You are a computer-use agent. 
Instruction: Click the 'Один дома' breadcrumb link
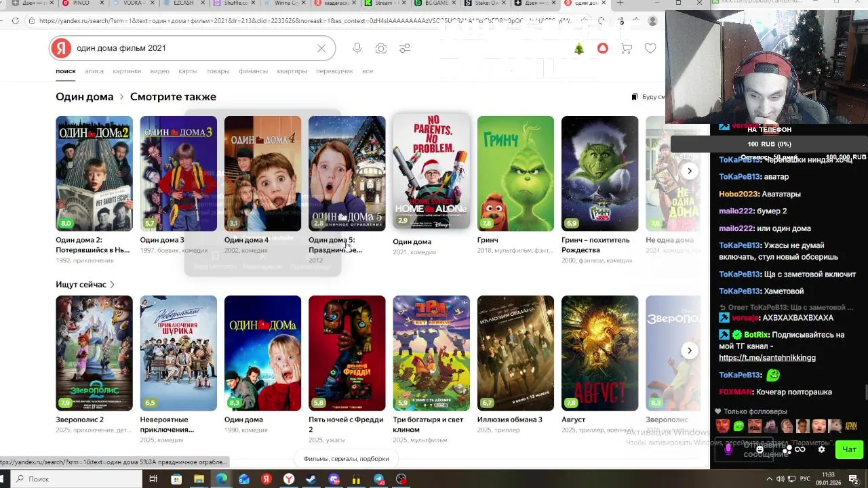click(x=85, y=97)
